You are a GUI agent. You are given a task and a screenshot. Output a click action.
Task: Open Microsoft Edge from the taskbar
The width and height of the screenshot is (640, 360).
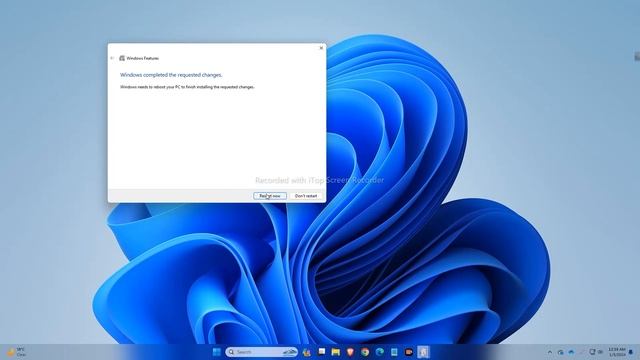(380, 352)
